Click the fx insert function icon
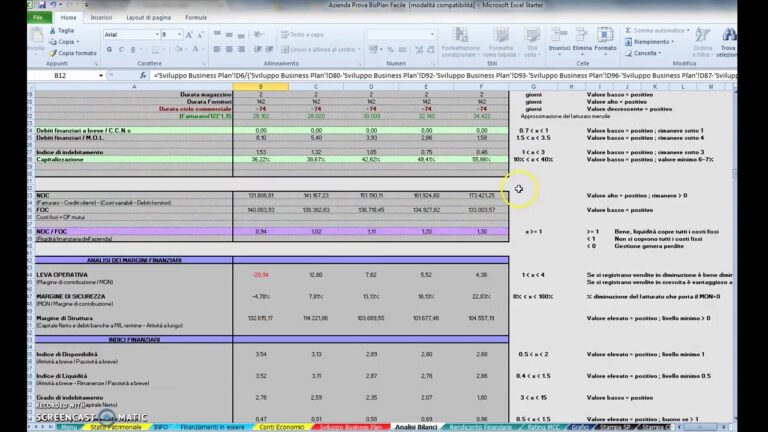This screenshot has height=432, width=768. (143, 75)
